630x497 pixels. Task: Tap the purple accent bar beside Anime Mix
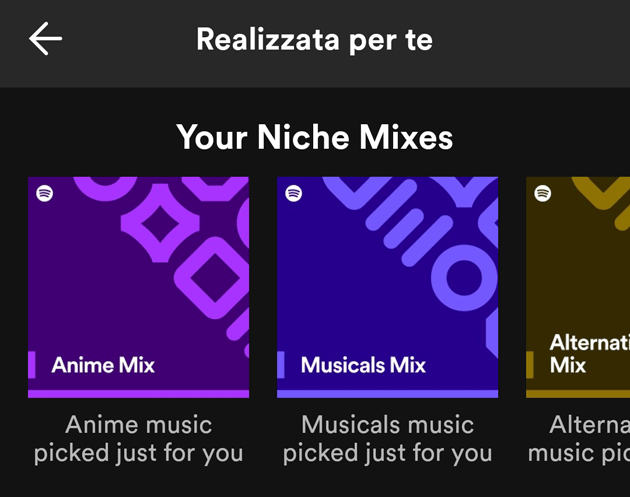point(32,365)
